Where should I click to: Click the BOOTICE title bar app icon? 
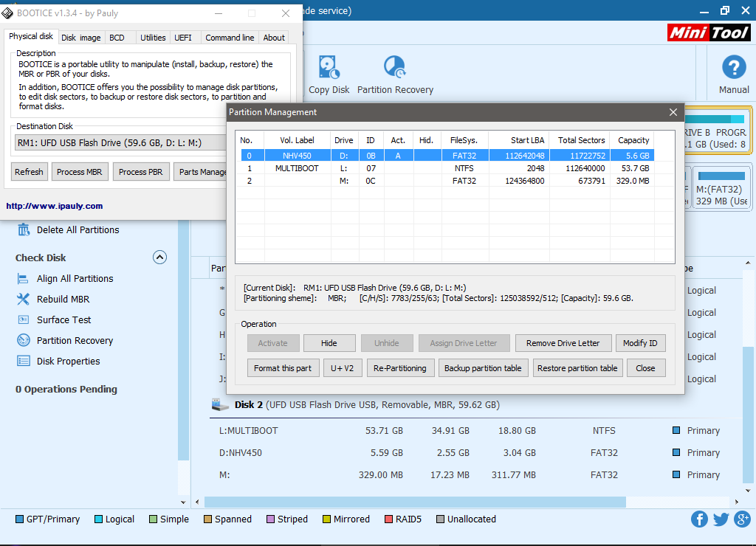pos(7,13)
